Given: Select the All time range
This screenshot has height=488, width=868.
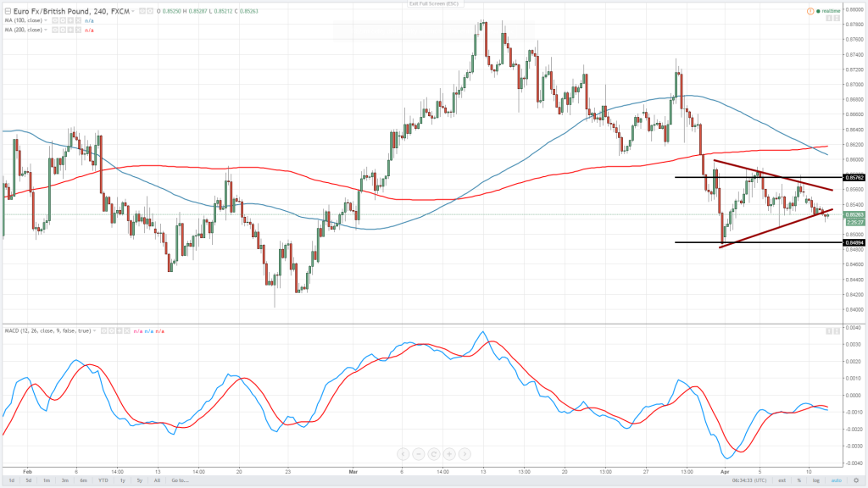Looking at the screenshot, I should coord(157,480).
